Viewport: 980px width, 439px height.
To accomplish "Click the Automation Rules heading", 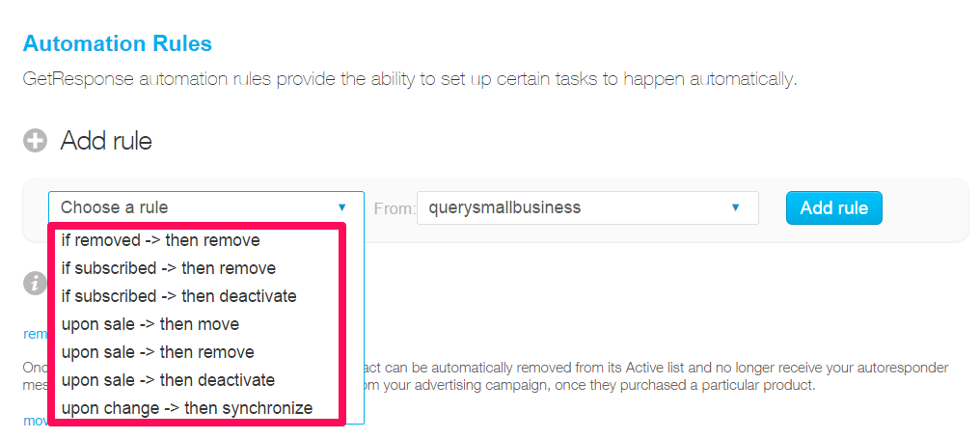I will pos(117,44).
